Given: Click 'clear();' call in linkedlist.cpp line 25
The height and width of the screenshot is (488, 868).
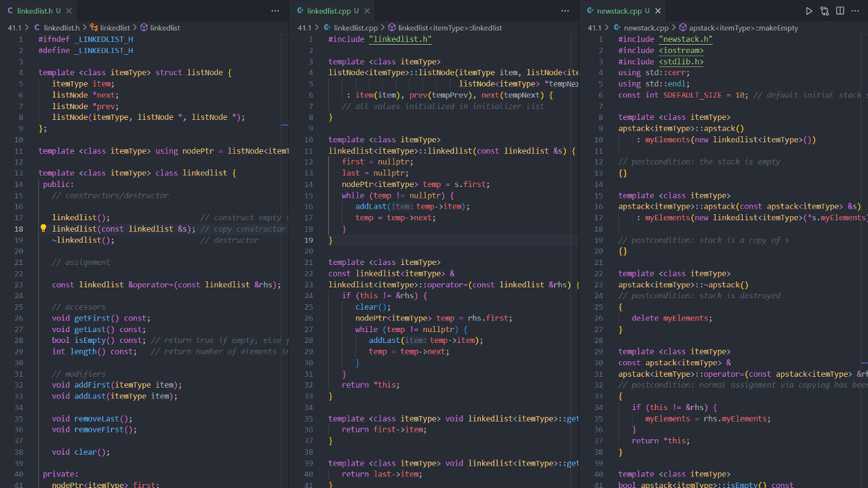Looking at the screenshot, I should 373,307.
